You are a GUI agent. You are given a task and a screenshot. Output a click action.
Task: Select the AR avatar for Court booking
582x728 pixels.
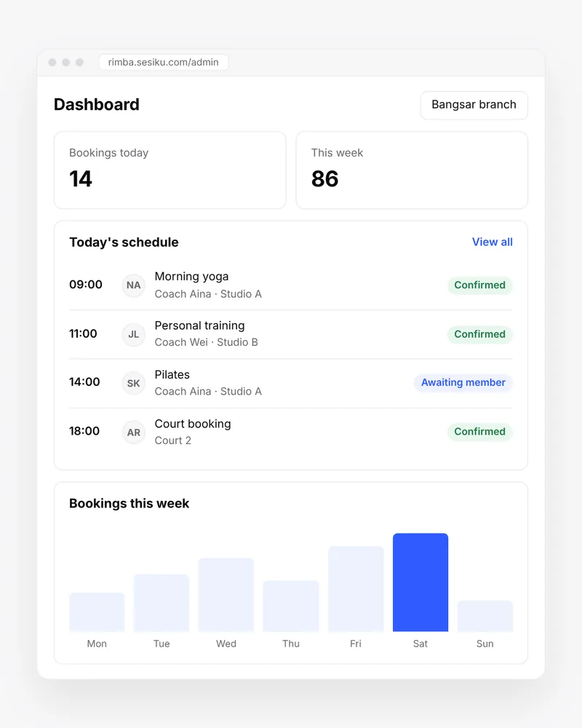click(x=134, y=432)
